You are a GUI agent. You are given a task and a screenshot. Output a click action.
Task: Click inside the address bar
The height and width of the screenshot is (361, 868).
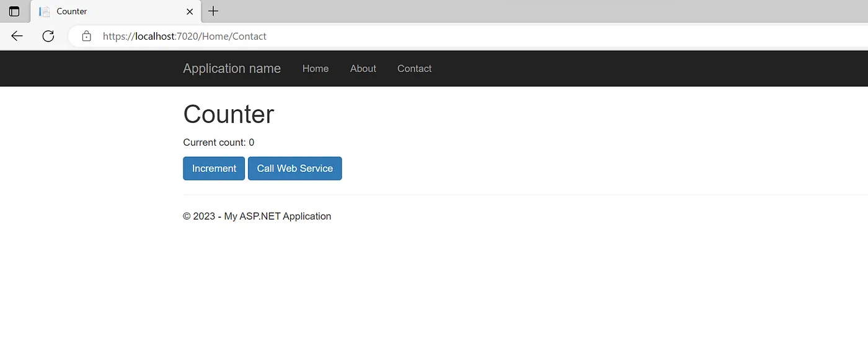(372, 36)
